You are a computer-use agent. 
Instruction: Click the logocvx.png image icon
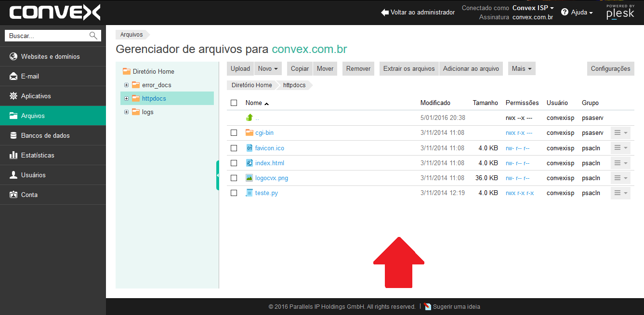249,178
